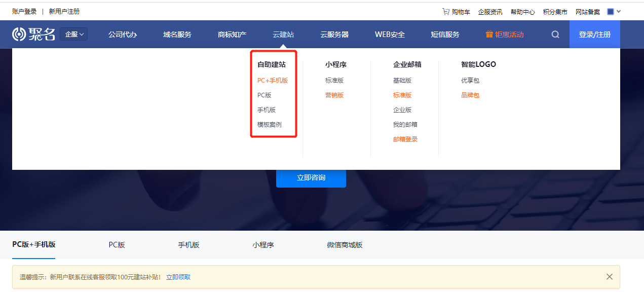The width and height of the screenshot is (644, 292).
Task: Open 我的邮箱 under 企业邮箱
Action: [x=405, y=125]
